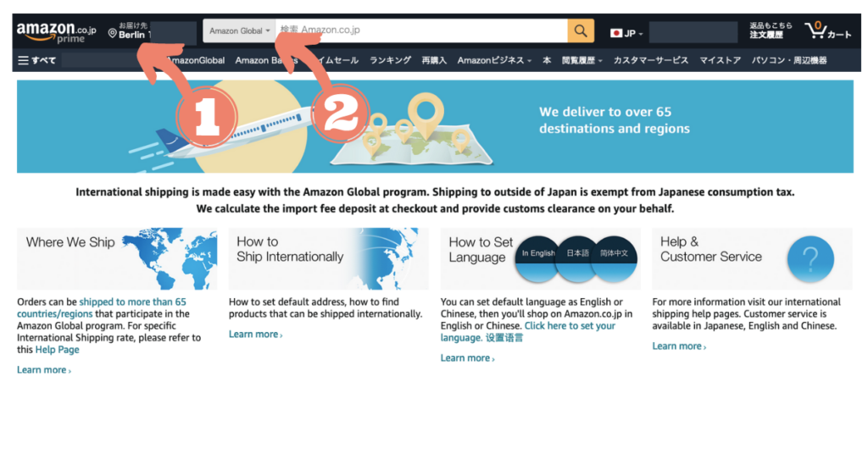Expand the Amazonビジネス menu

coord(494,60)
